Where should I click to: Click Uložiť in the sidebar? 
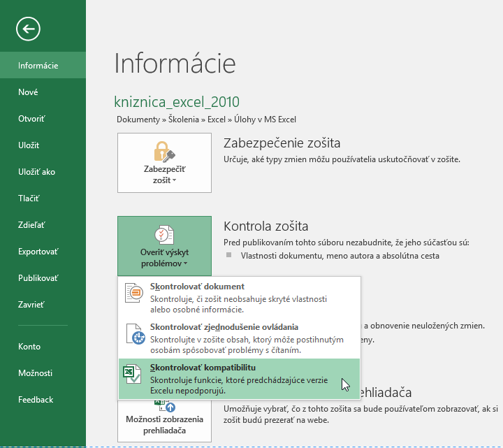point(43,145)
